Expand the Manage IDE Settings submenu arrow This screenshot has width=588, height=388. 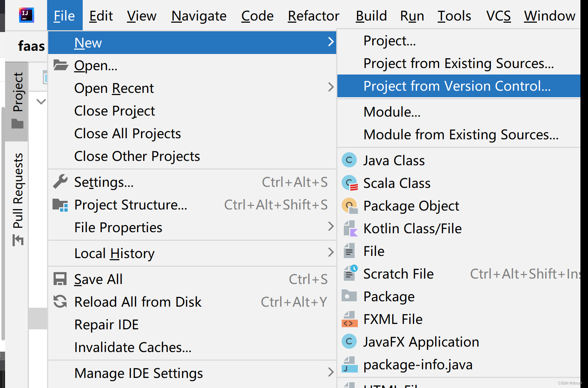(331, 372)
